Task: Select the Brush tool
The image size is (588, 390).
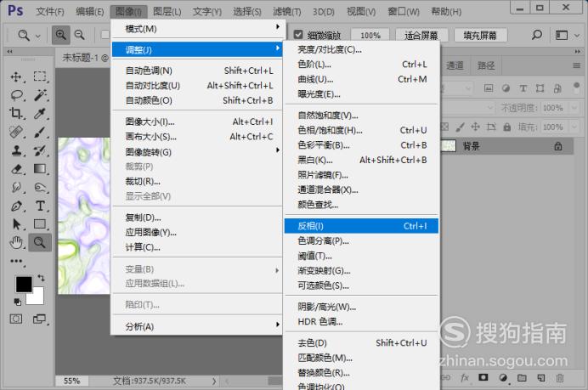Action: 40,132
